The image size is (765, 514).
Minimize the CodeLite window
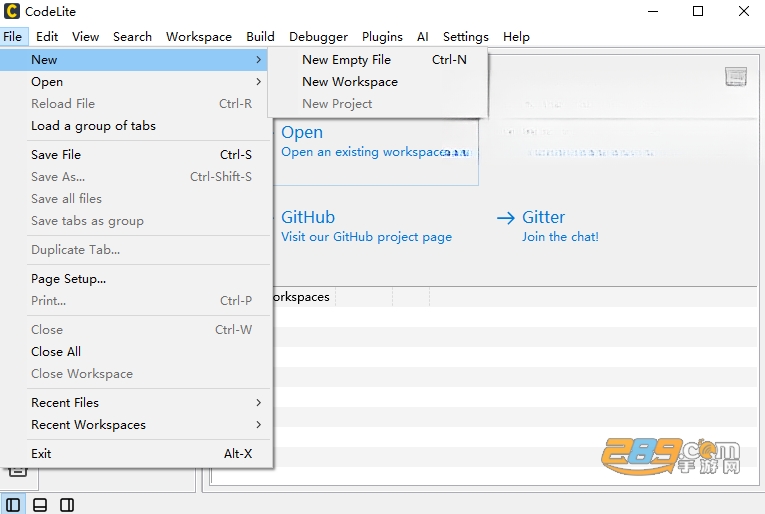(x=653, y=11)
